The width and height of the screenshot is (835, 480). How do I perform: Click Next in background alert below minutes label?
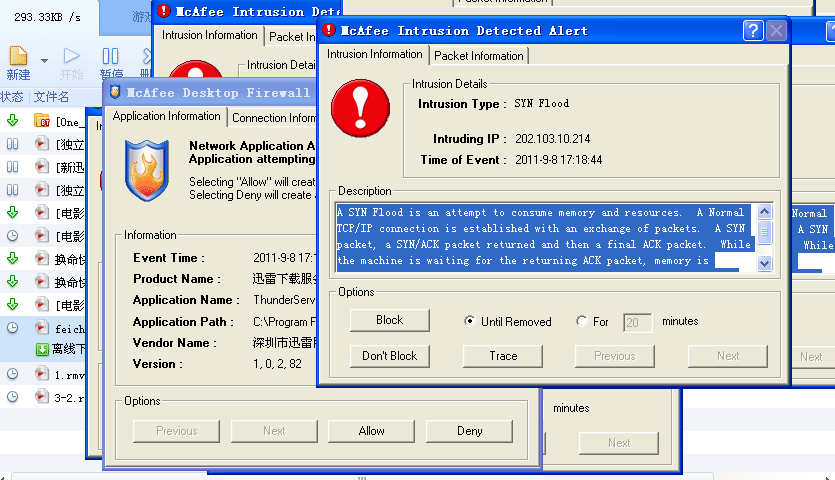coord(619,443)
